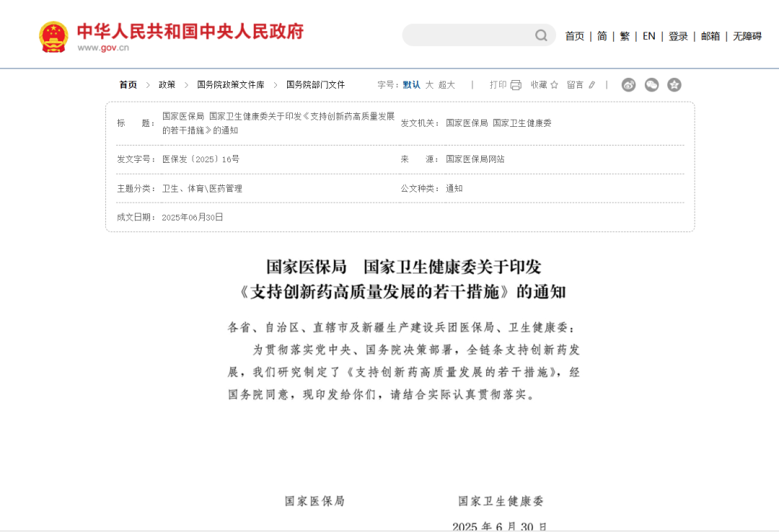Share the article to Weibo
The height and width of the screenshot is (532, 779).
click(x=628, y=84)
